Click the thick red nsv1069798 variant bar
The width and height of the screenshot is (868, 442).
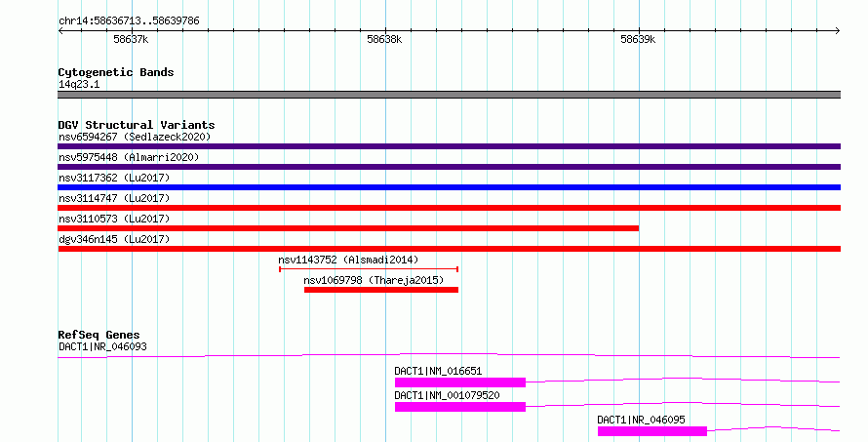coord(381,290)
